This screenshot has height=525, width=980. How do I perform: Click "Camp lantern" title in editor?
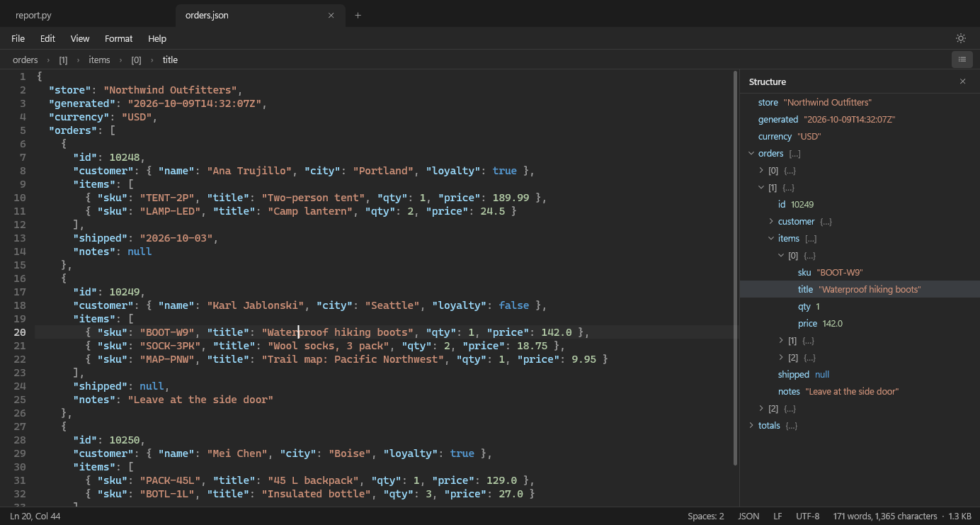pos(310,211)
